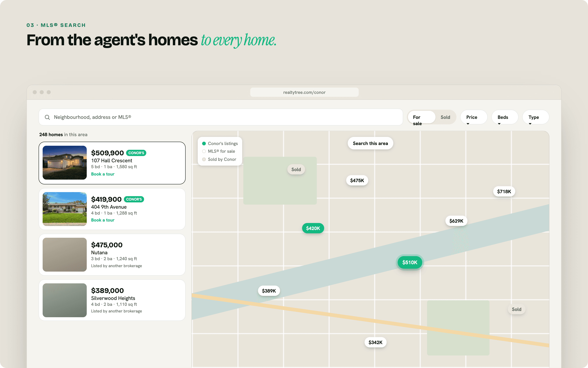Book a tour for 404 9th Avenue
The width and height of the screenshot is (588, 368).
[103, 220]
